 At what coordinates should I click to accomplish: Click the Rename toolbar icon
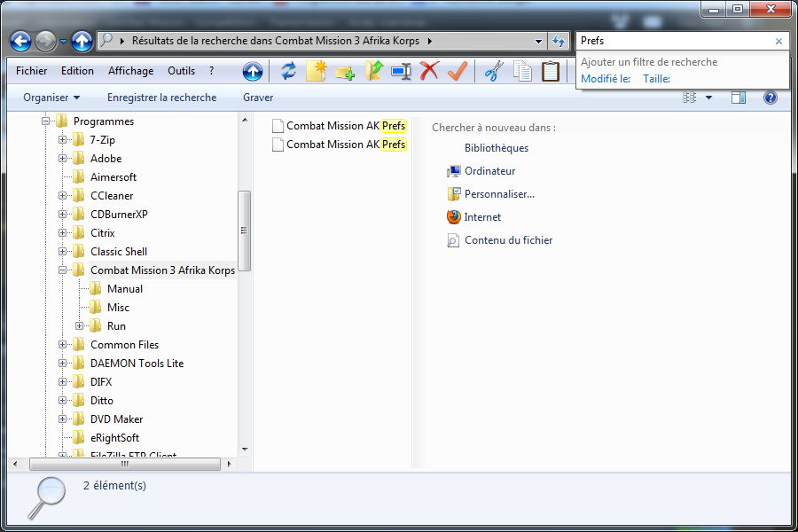tap(401, 71)
